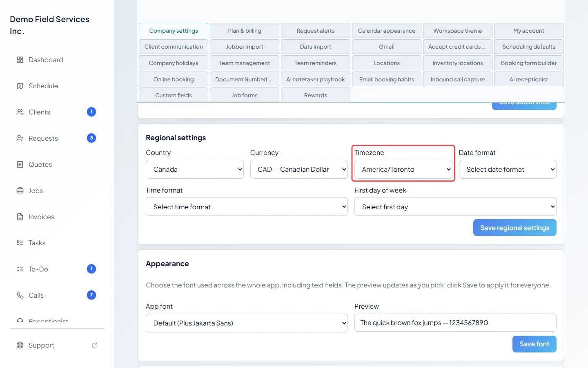Open the Custom fields tab

(174, 95)
